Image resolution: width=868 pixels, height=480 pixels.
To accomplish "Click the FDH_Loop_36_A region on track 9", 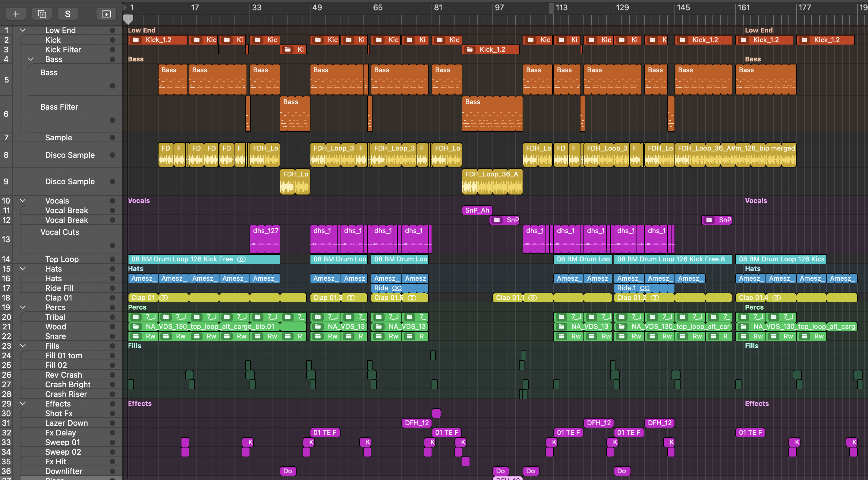I will click(x=492, y=182).
